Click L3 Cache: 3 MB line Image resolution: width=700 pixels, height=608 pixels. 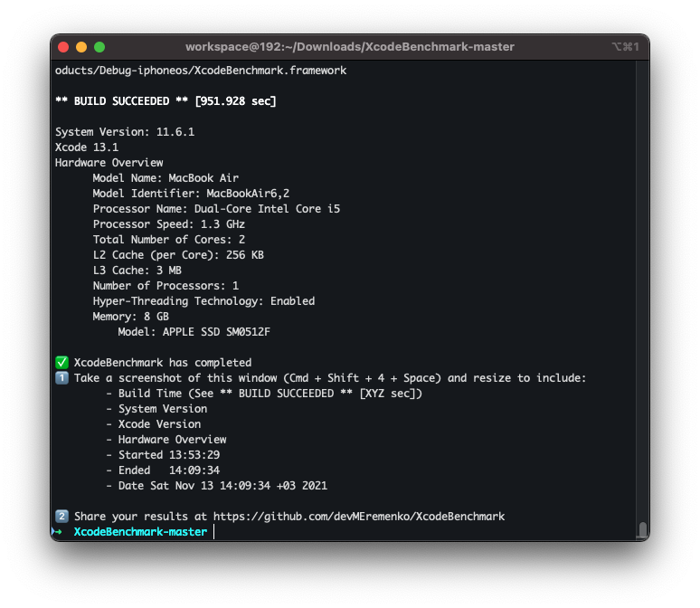[137, 271]
